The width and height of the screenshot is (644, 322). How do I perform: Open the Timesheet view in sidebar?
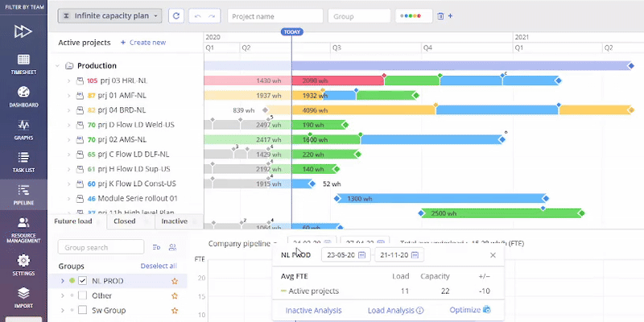tap(23, 64)
